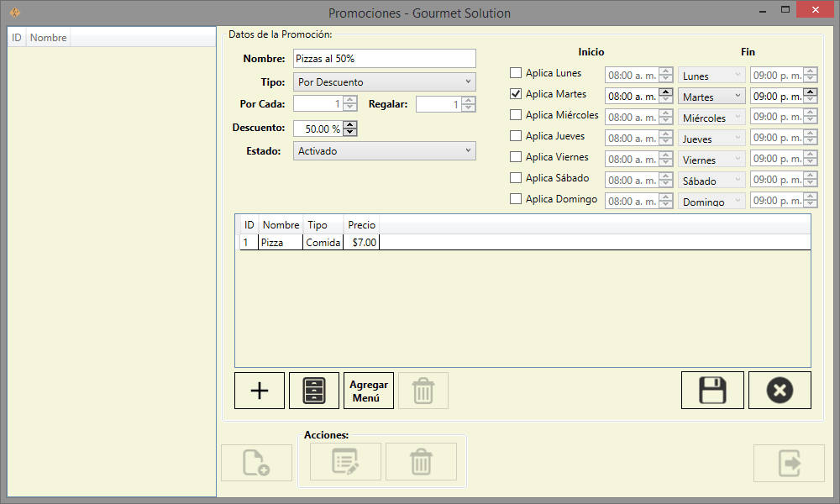
Task: Enable the Aplica Lunes checkbox
Action: point(516,73)
